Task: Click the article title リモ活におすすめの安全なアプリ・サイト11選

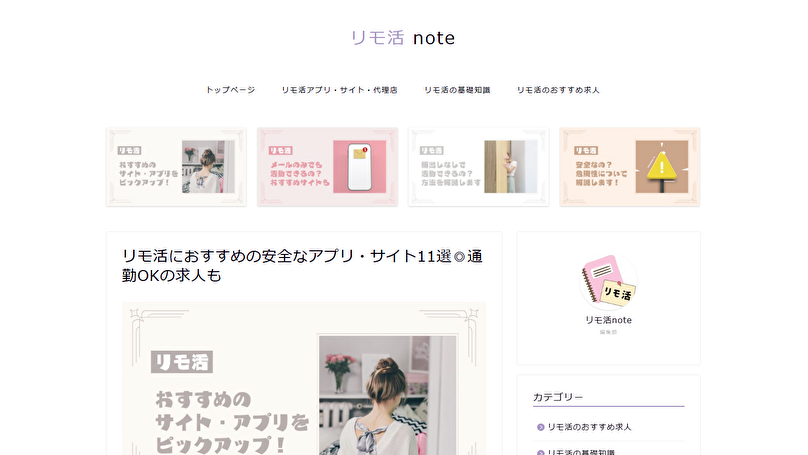Action: point(302,265)
